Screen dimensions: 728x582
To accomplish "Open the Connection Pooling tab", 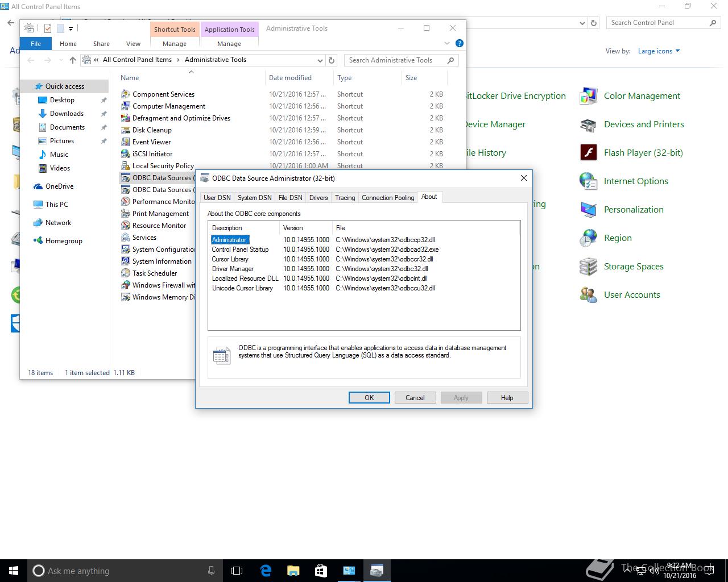I will pos(388,198).
